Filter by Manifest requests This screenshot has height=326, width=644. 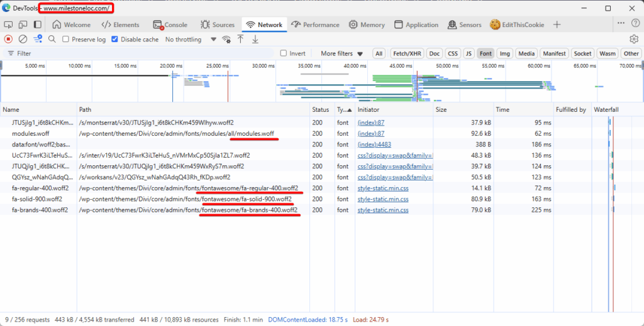pos(555,53)
